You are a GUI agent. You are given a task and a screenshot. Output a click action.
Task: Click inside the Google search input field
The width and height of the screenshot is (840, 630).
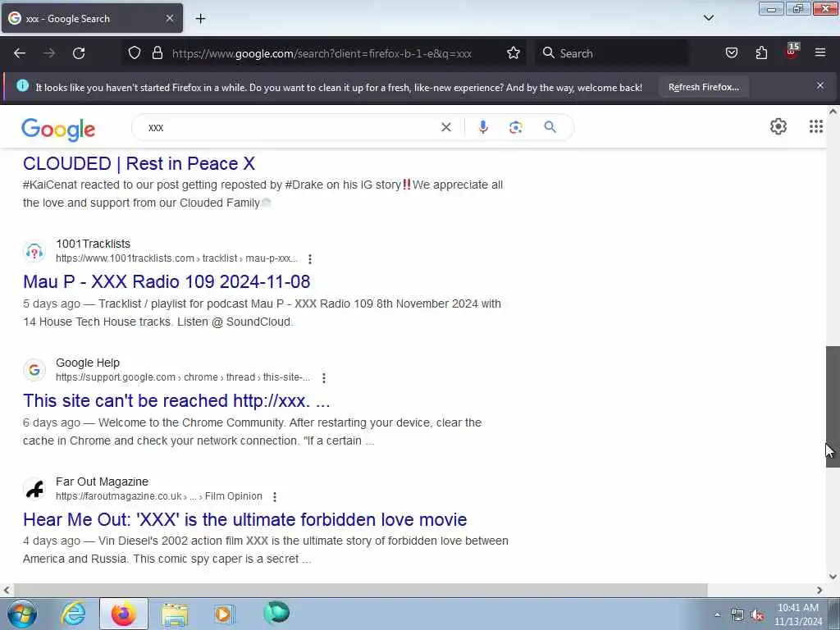pyautogui.click(x=290, y=127)
